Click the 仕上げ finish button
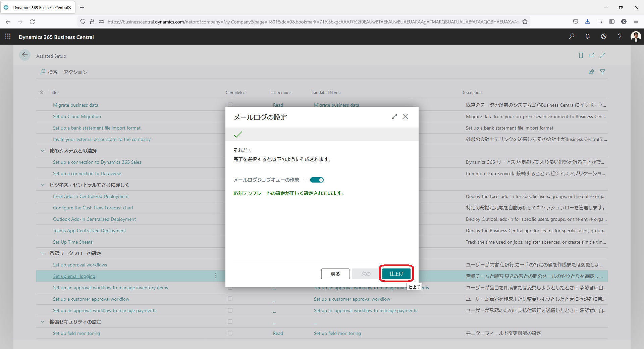The image size is (644, 349). tap(396, 274)
